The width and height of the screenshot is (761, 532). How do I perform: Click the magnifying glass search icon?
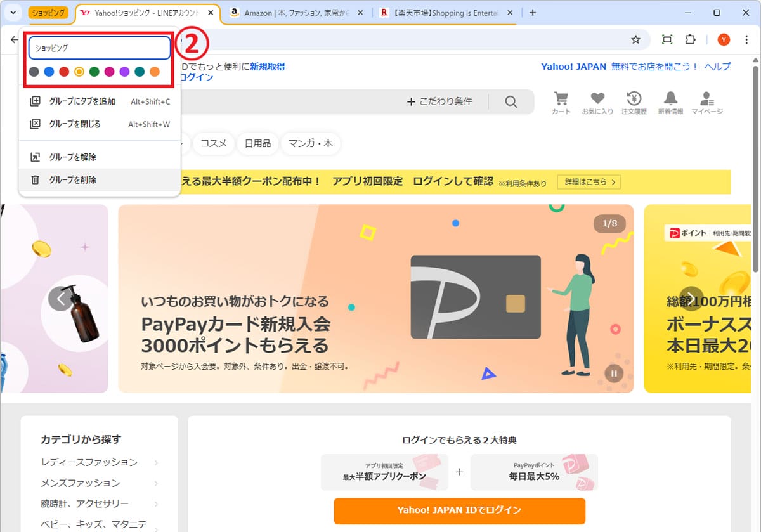(511, 102)
